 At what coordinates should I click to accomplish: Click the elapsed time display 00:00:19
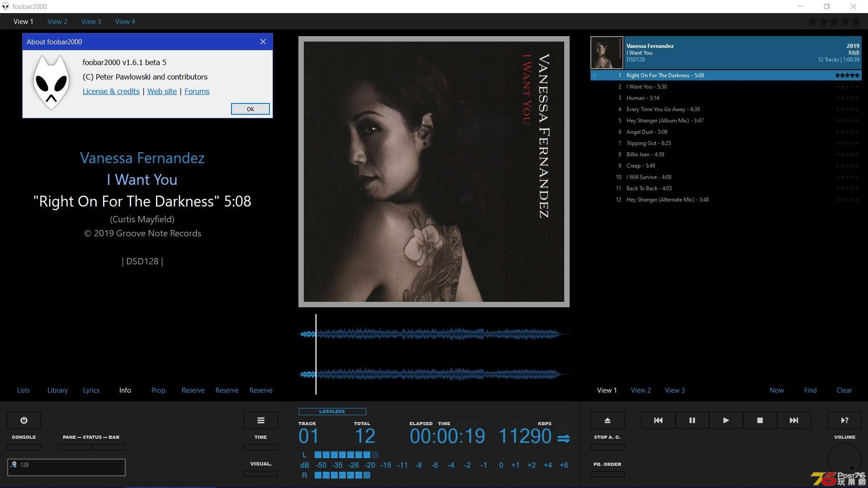447,436
